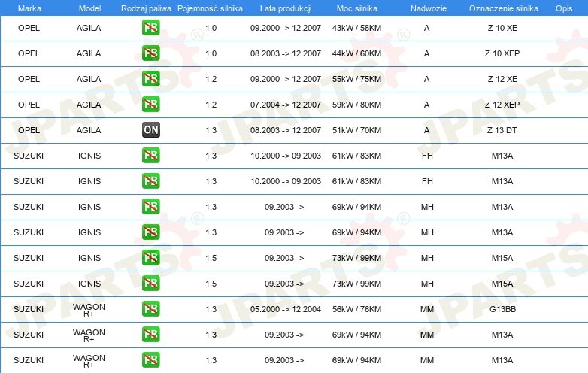
Task: Click WAGON R+ model in G13BB row
Action: click(x=89, y=310)
